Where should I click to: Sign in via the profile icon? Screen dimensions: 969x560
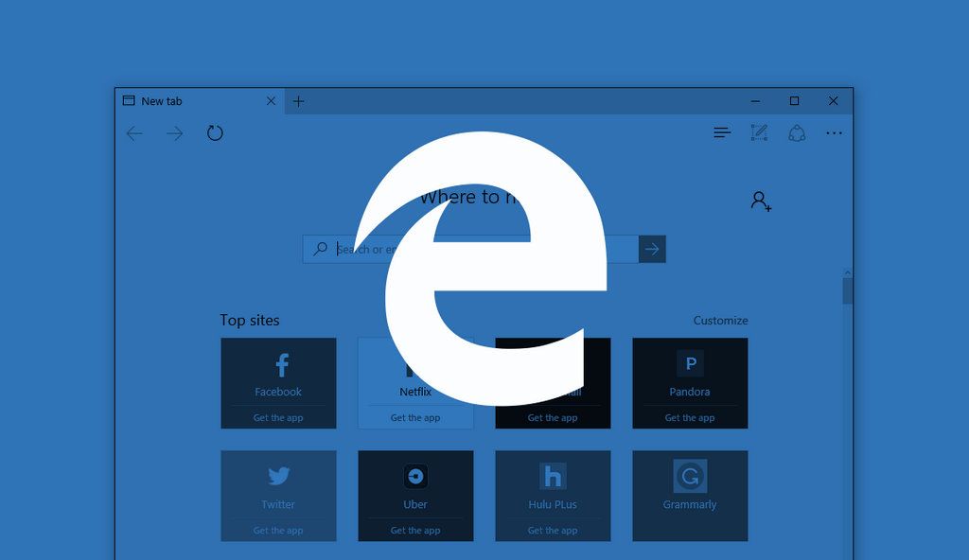(x=760, y=201)
